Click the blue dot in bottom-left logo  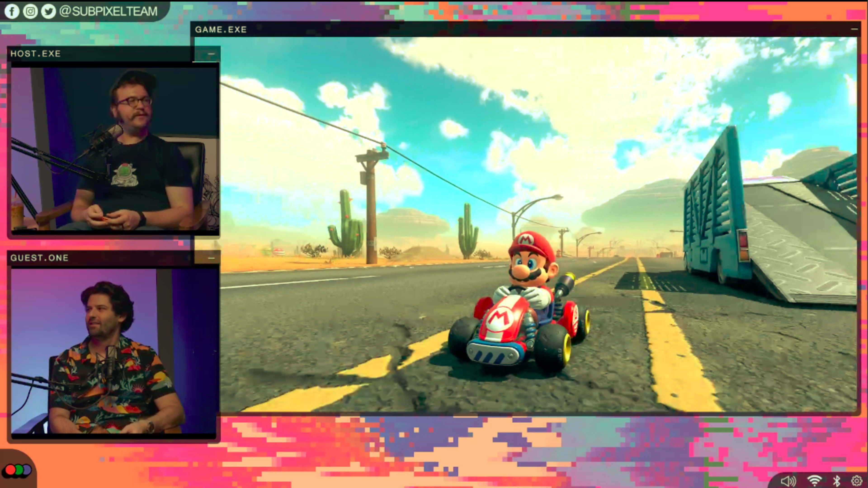(x=27, y=470)
